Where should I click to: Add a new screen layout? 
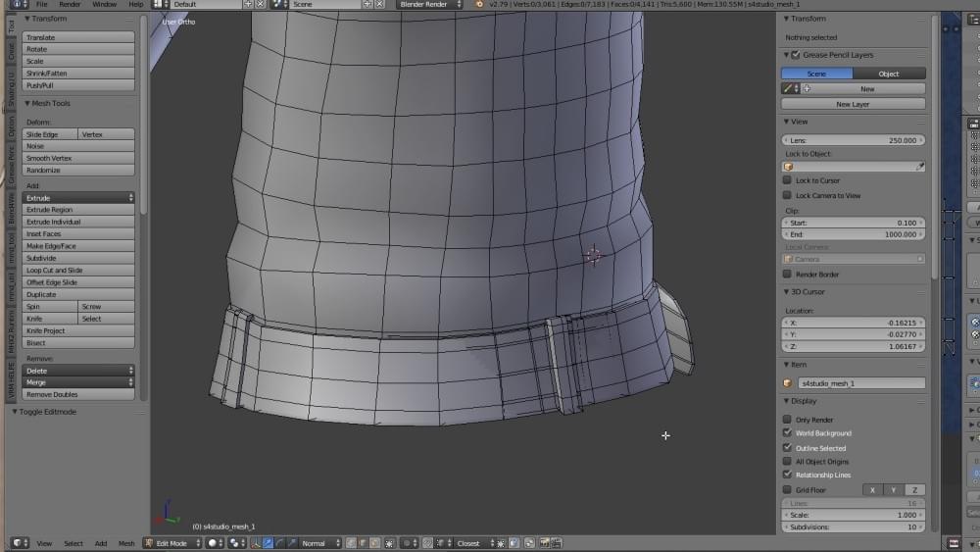click(x=248, y=4)
